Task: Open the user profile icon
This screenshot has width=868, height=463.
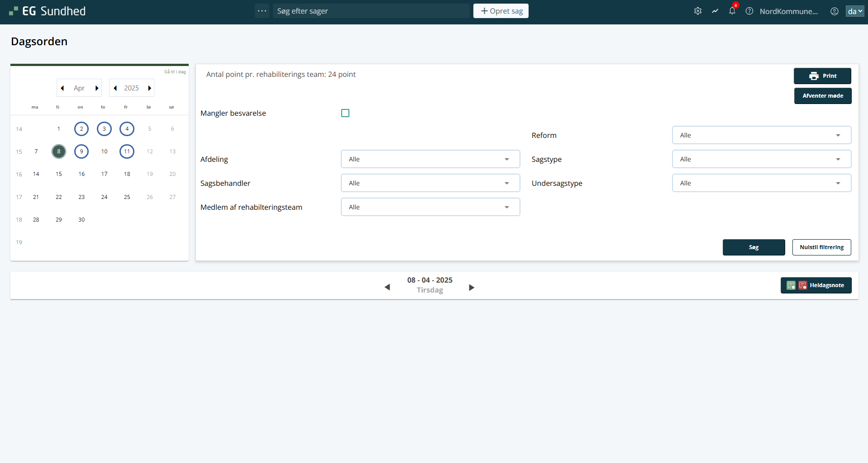Action: click(x=835, y=11)
